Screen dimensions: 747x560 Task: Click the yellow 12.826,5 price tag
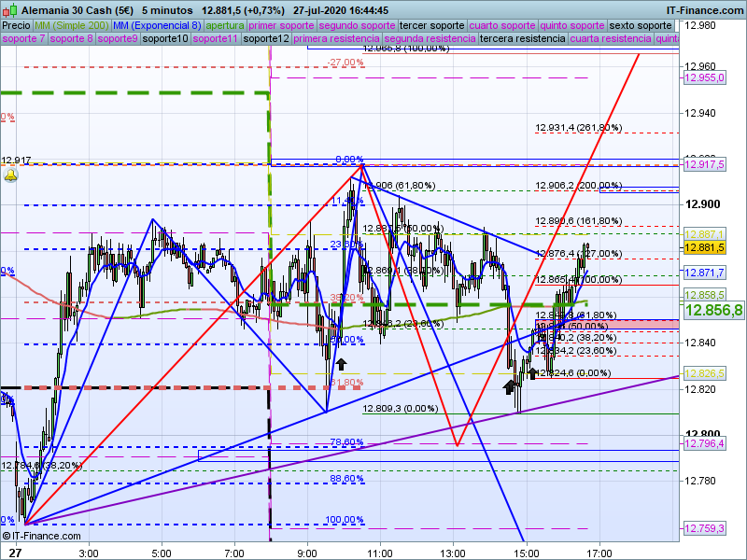pyautogui.click(x=705, y=373)
